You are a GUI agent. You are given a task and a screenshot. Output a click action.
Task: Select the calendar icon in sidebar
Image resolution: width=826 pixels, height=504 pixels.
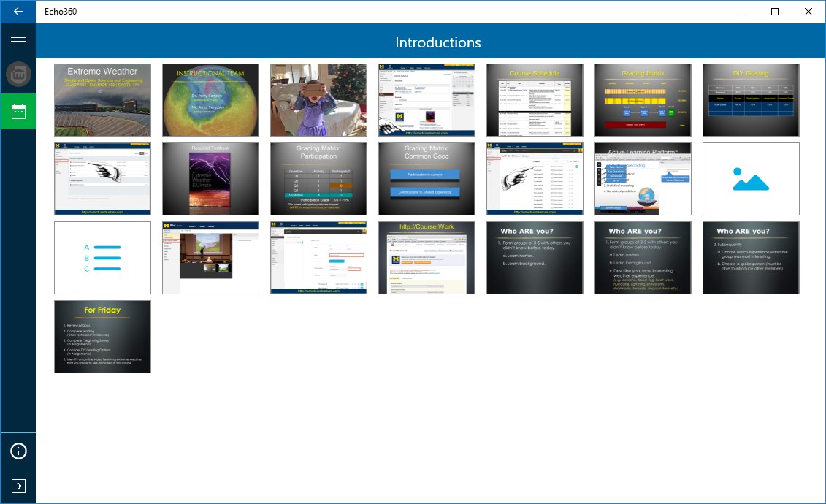click(18, 111)
